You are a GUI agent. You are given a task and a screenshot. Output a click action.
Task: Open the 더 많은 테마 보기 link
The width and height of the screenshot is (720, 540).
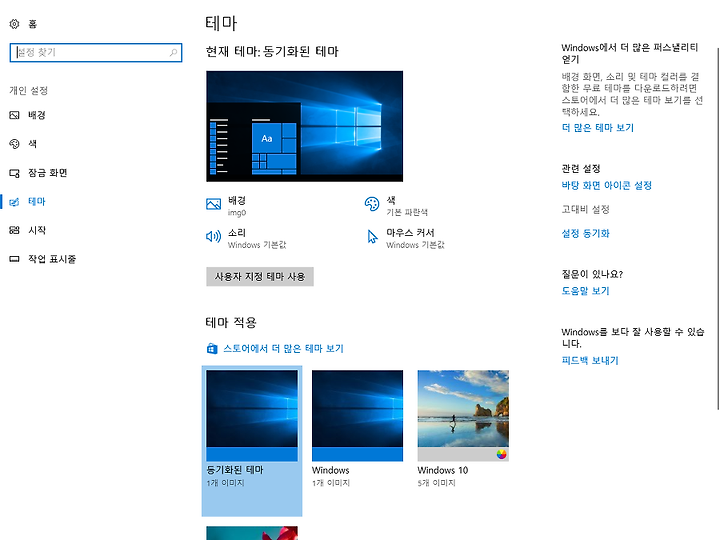597,128
